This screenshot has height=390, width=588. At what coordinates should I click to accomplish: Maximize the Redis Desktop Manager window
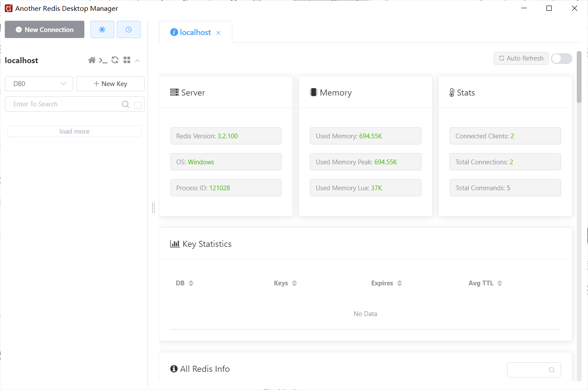(x=549, y=8)
